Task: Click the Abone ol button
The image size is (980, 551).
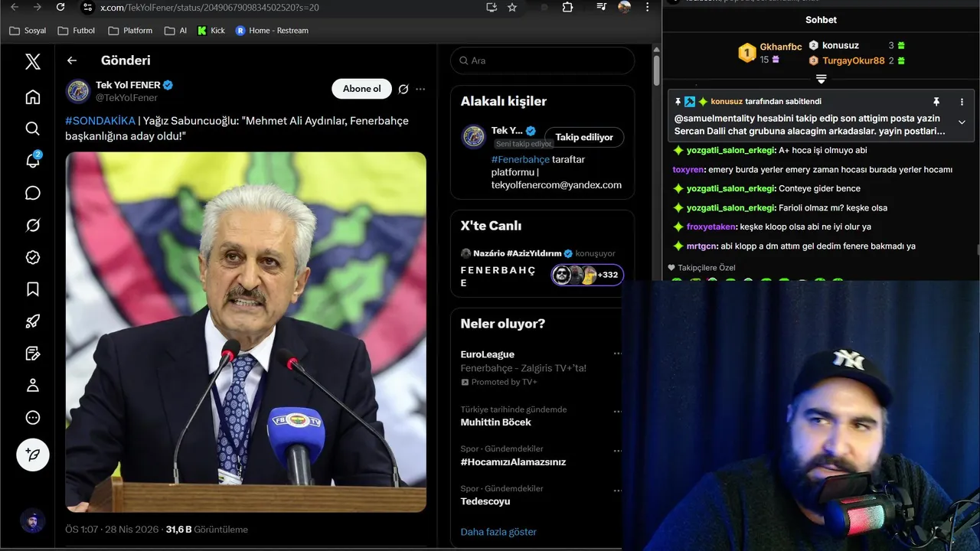Action: (x=361, y=89)
